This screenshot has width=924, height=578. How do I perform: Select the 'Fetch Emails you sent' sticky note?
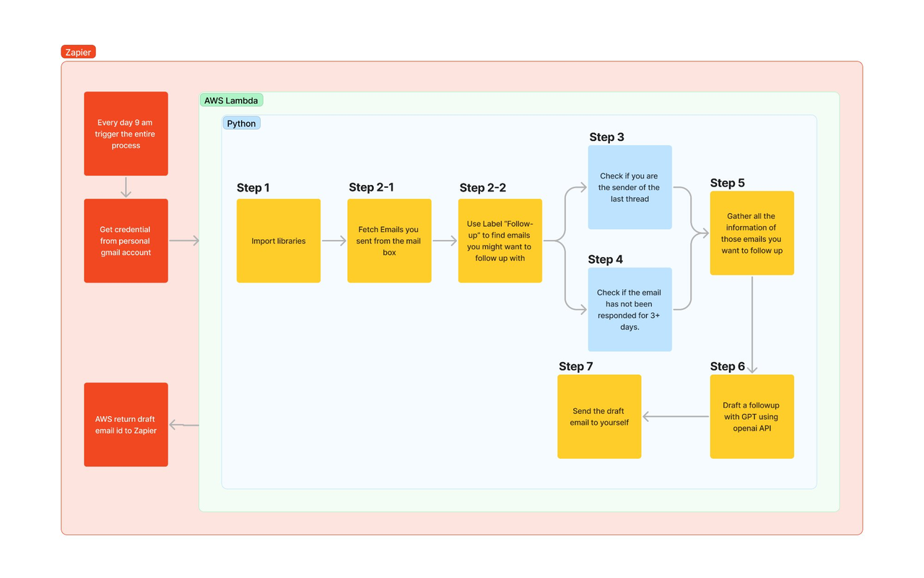click(x=389, y=241)
